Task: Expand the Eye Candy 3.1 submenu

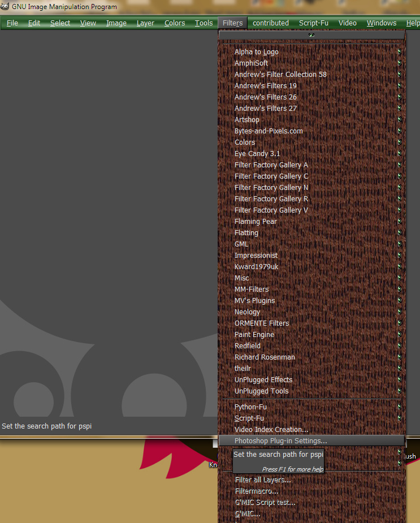Action: (311, 154)
